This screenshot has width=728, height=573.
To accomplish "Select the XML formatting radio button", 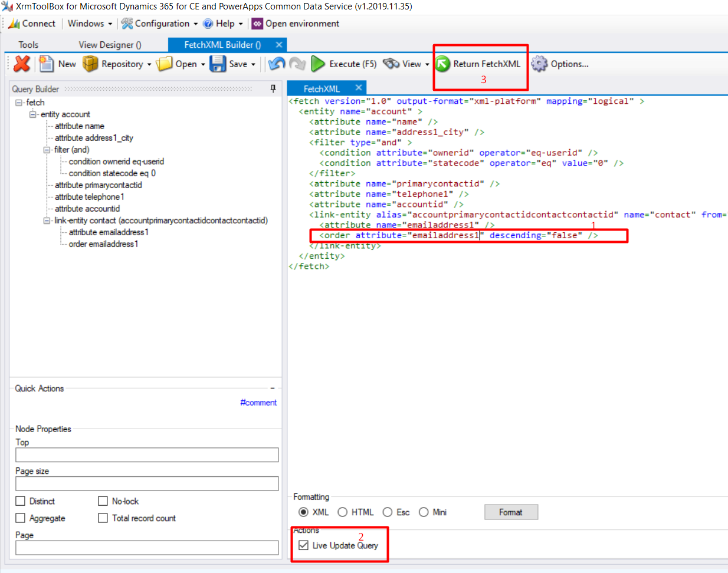I will 303,512.
